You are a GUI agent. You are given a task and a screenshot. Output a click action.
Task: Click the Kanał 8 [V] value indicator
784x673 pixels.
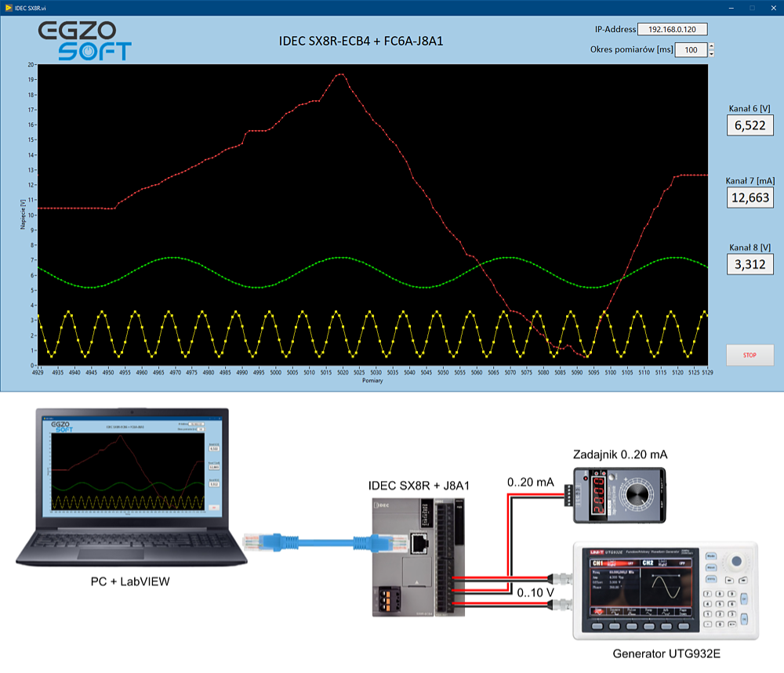click(x=750, y=264)
